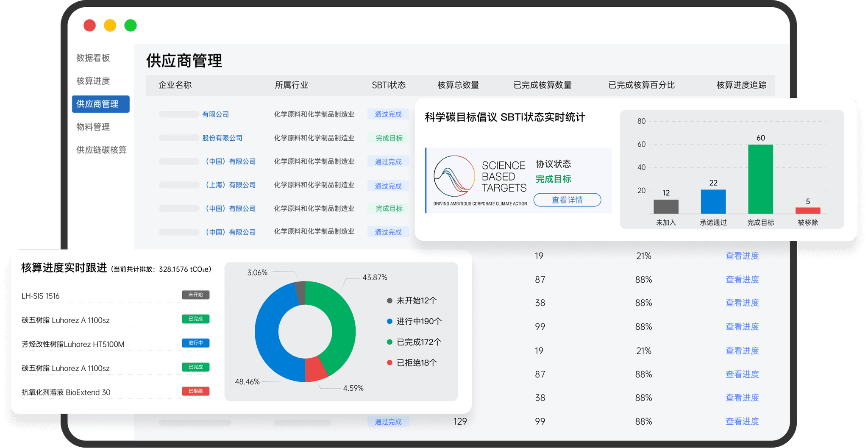Select 核算进度 in the sidebar

pos(92,81)
